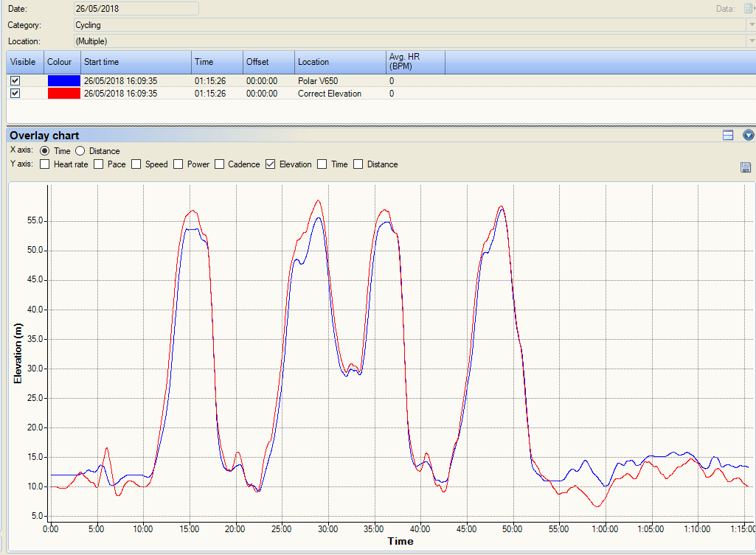Expand the Location dropdown arrow

tap(750, 41)
